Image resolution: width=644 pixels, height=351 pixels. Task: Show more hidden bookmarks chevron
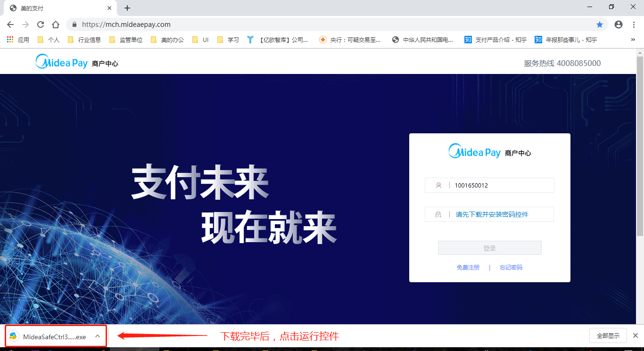tap(633, 40)
